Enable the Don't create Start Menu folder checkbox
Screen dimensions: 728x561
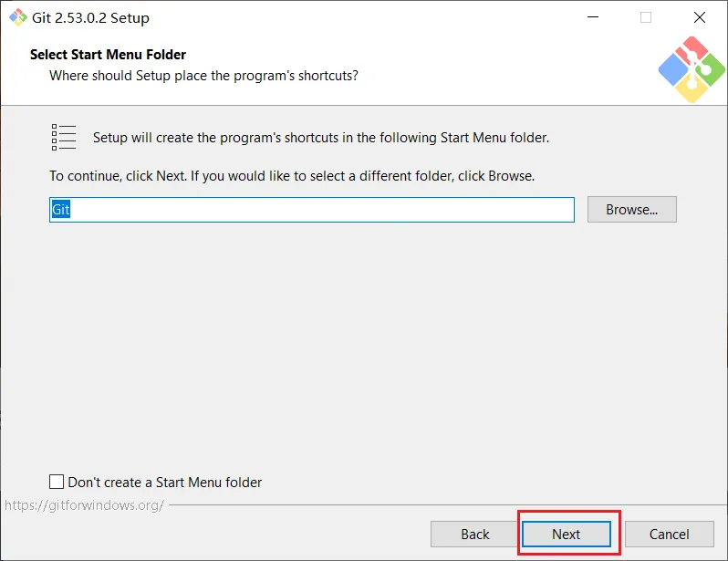[x=57, y=482]
